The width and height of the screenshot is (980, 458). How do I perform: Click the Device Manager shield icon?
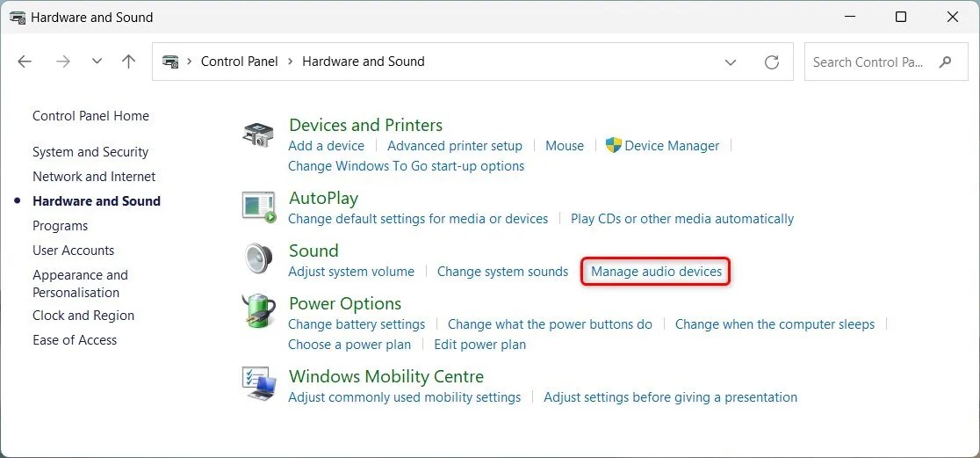click(x=614, y=145)
